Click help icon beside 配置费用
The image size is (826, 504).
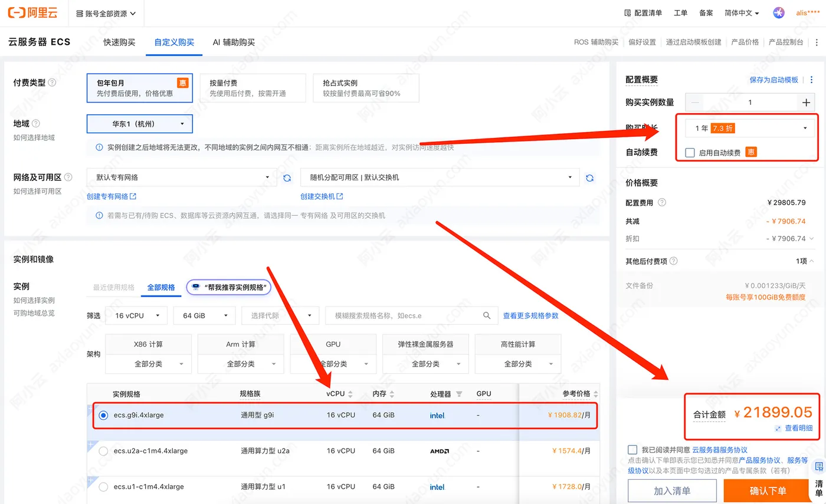662,202
